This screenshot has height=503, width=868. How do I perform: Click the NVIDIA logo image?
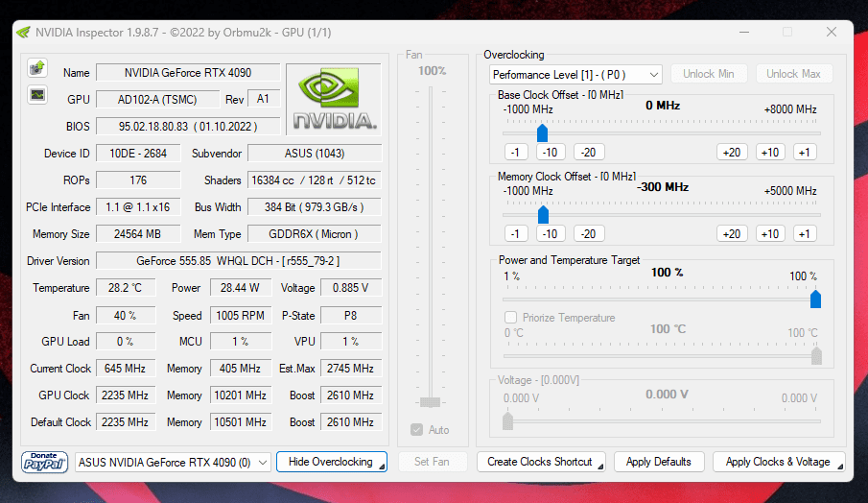[334, 99]
